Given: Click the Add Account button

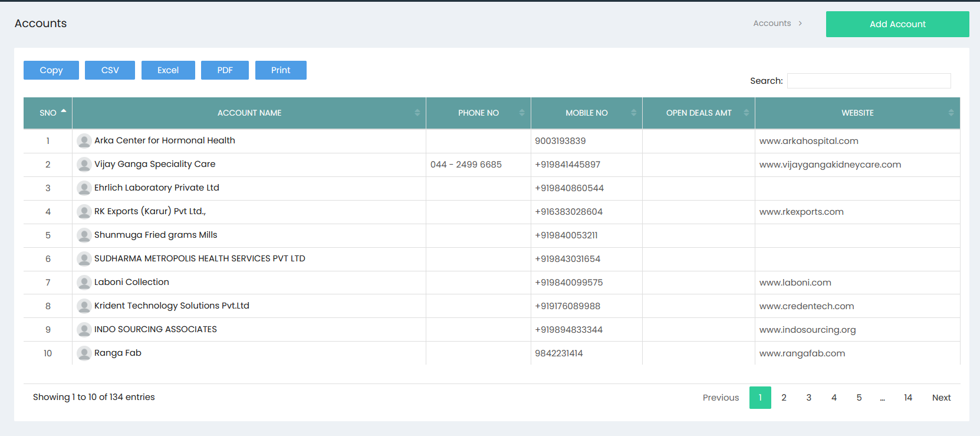Looking at the screenshot, I should point(897,24).
